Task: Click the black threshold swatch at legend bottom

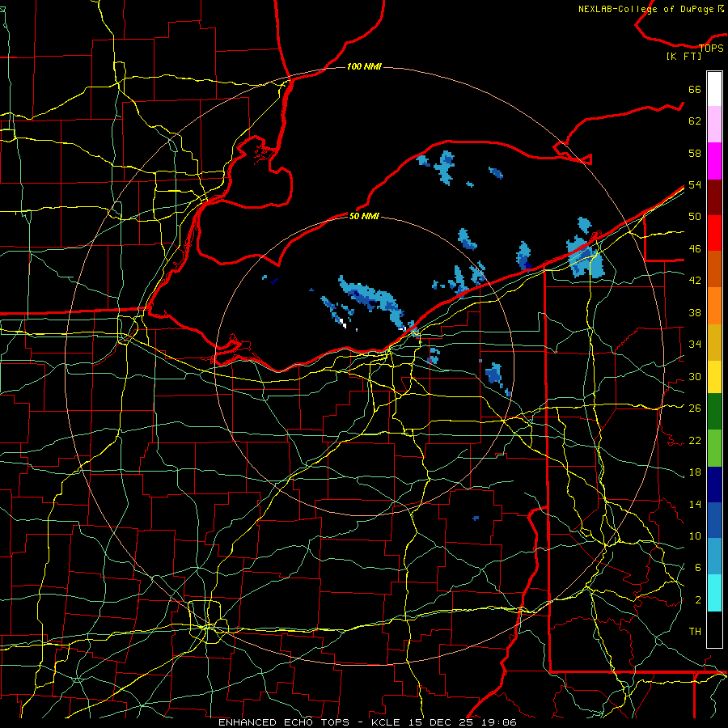Action: tap(714, 629)
